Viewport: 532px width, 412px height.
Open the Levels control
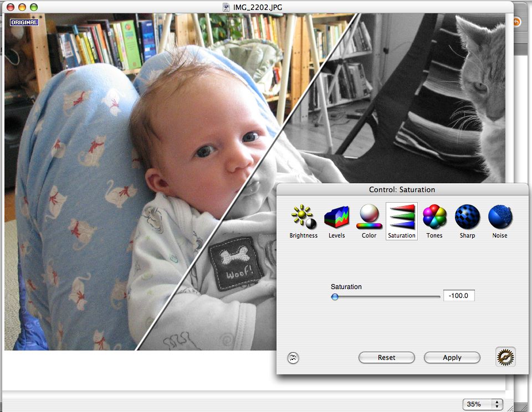[336, 222]
